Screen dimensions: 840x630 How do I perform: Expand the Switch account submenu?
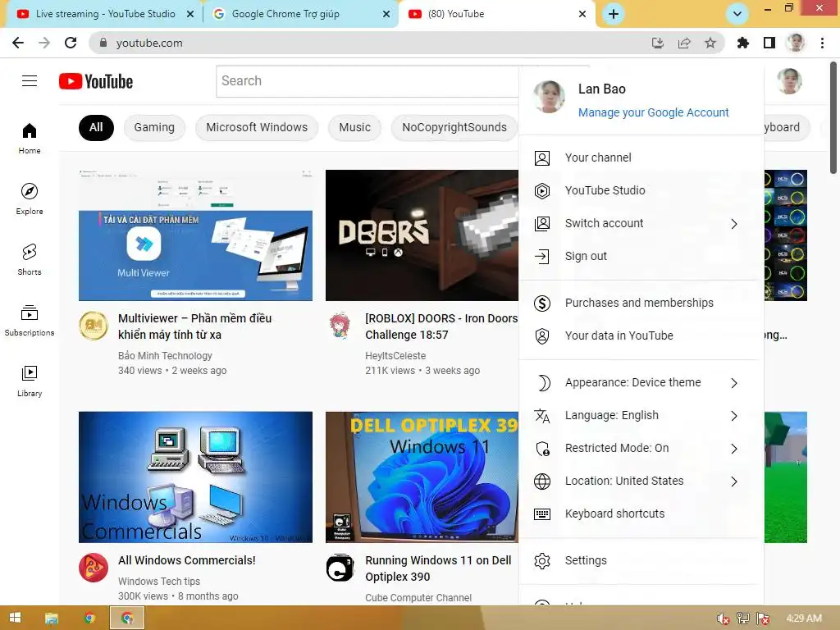click(734, 224)
